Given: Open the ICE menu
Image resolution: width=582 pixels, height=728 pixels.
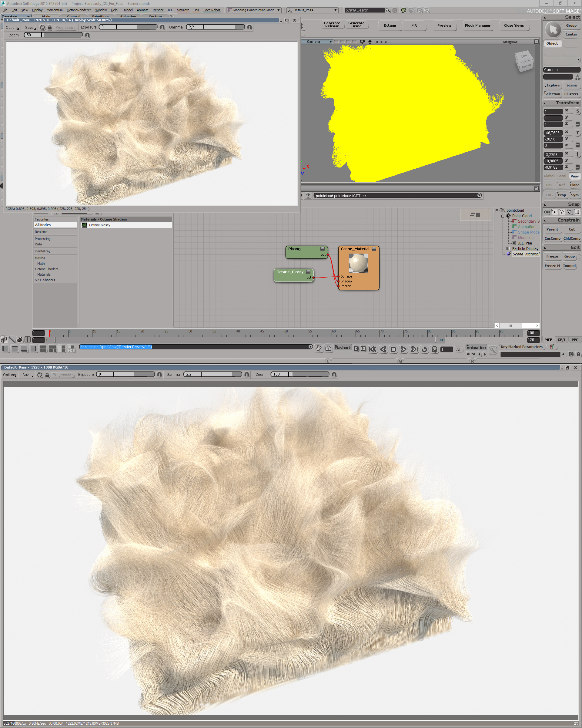Looking at the screenshot, I should (x=170, y=10).
